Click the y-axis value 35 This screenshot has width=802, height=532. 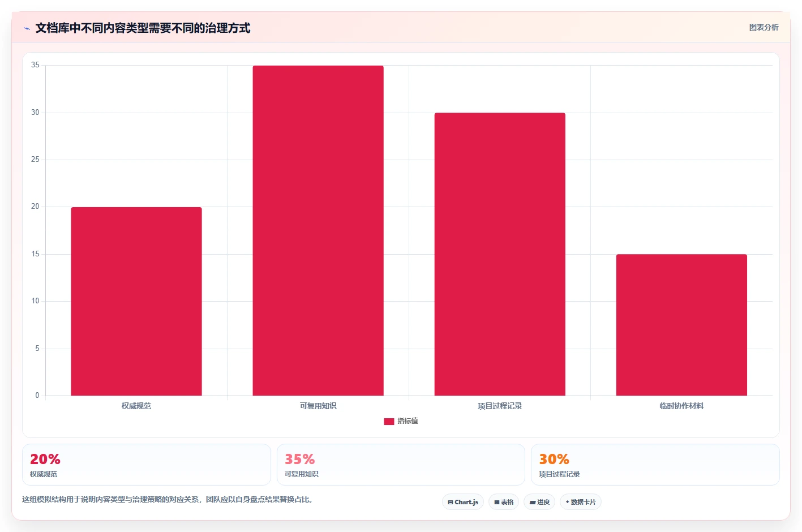(35, 65)
